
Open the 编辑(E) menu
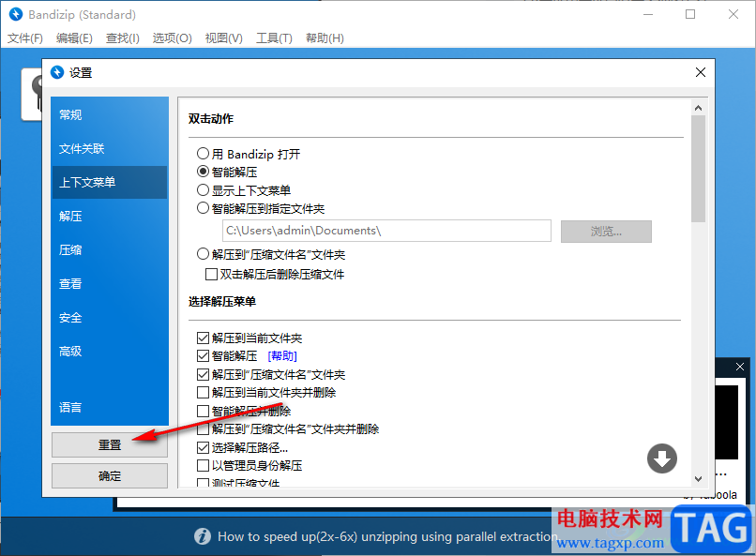(x=74, y=38)
